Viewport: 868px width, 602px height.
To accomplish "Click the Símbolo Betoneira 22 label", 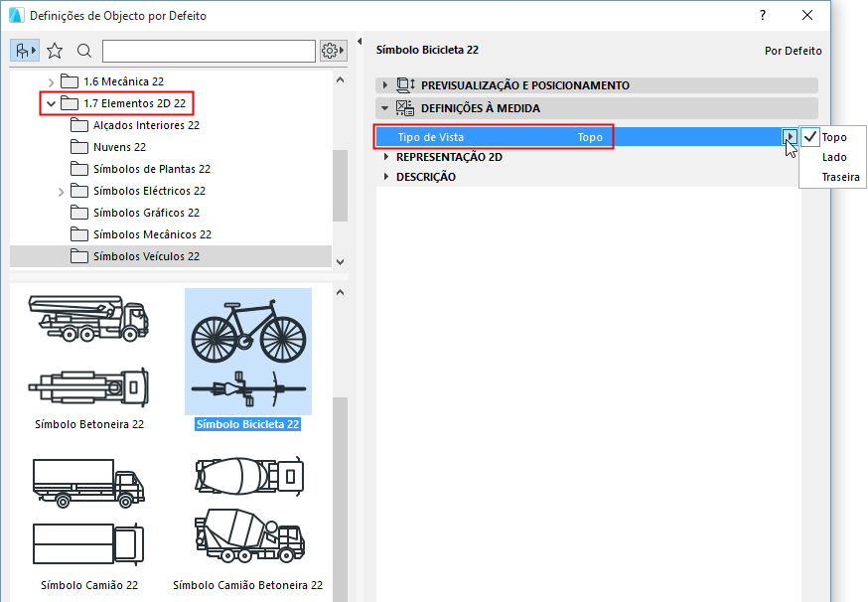I will pos(89,424).
